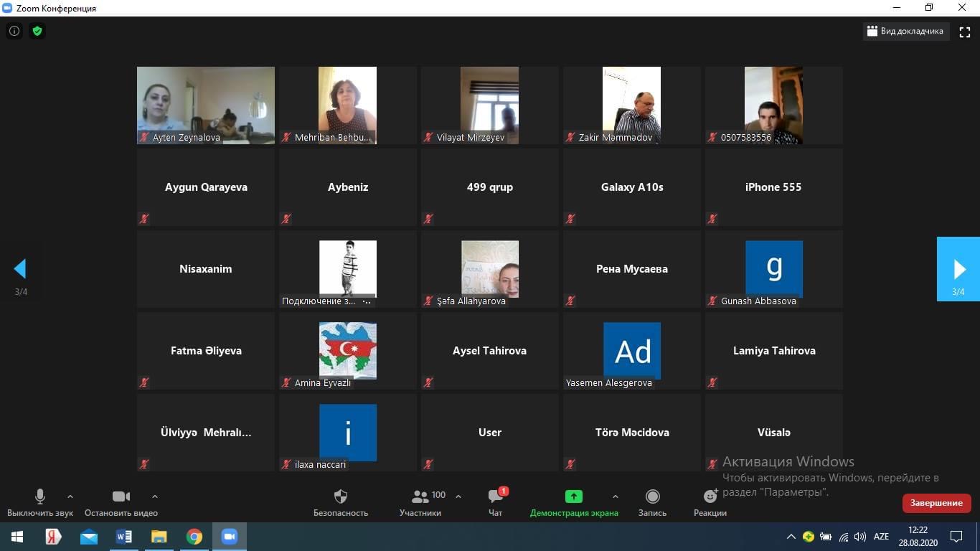Expand video options arrow beside camera
Screen dimensions: 980x551
pyautogui.click(x=155, y=496)
